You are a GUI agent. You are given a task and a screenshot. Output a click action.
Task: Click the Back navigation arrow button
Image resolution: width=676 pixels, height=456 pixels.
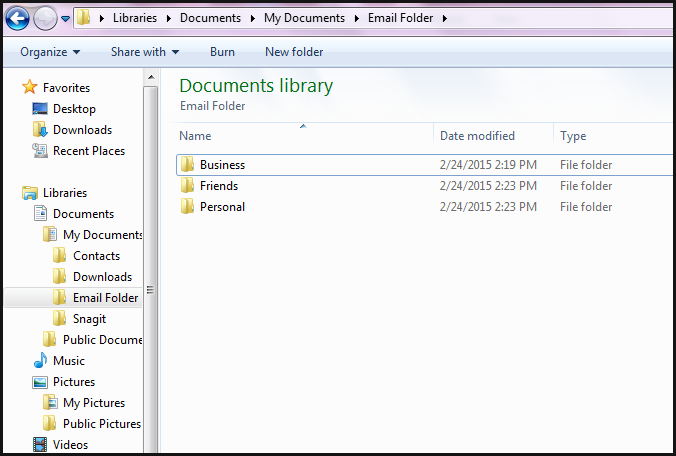coord(17,18)
